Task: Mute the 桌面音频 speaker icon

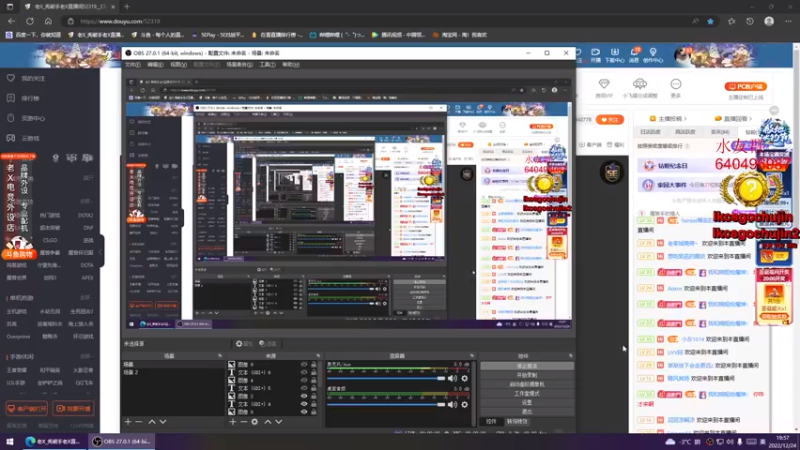Action: (x=452, y=405)
